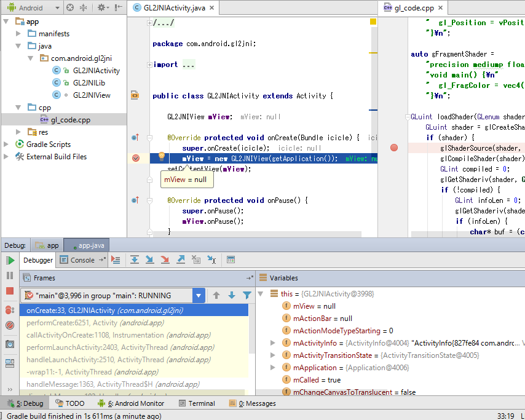
Task: Close the gl_code.cpp tab
Action: tap(441, 8)
